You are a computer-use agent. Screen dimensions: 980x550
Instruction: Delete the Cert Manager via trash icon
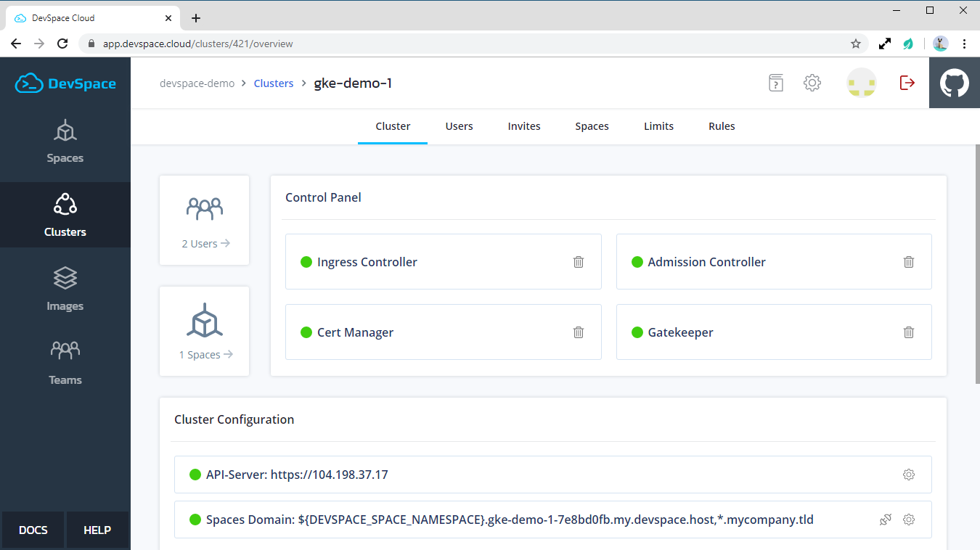pyautogui.click(x=579, y=332)
